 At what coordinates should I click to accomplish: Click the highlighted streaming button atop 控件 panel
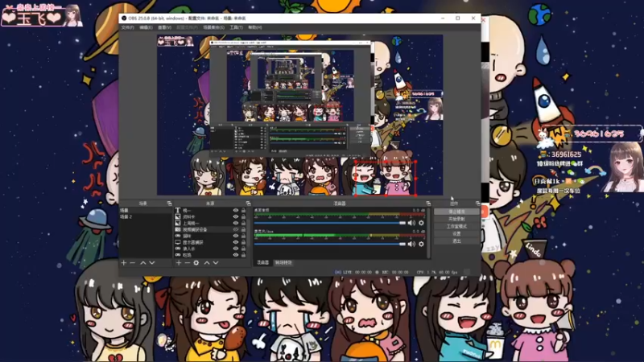click(456, 212)
